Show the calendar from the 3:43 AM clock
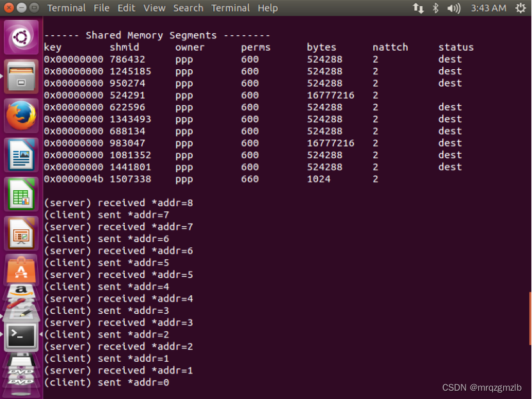532x399 pixels. click(488, 8)
